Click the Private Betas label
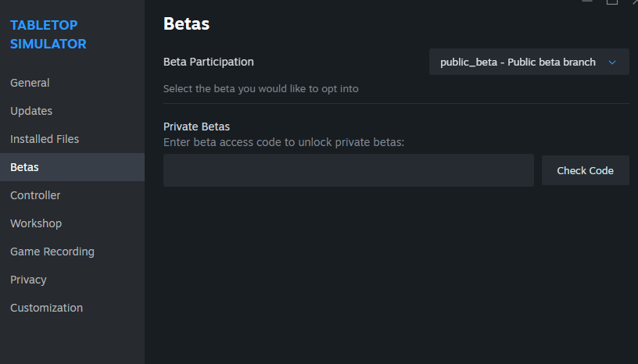This screenshot has width=638, height=364. click(196, 127)
